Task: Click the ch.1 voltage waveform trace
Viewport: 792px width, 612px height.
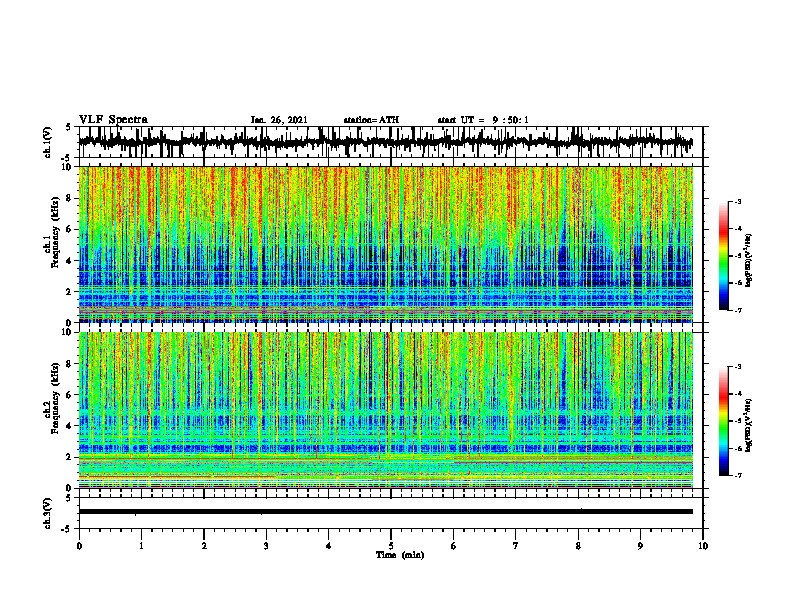Action: (x=385, y=142)
